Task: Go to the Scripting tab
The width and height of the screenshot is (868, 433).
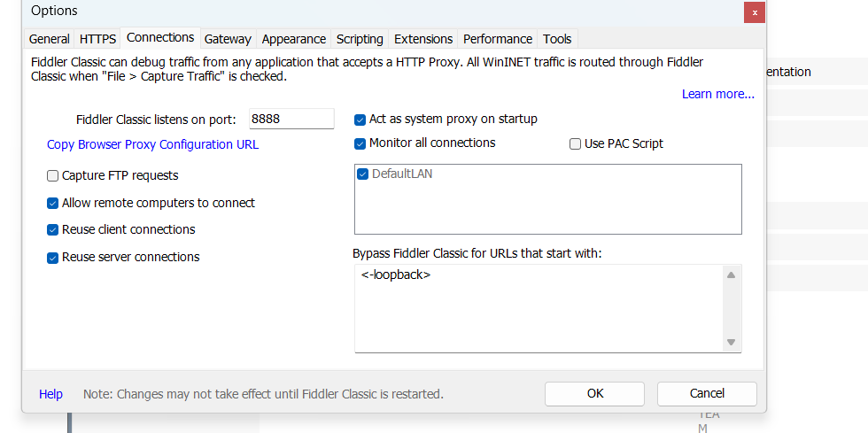Action: pos(360,39)
